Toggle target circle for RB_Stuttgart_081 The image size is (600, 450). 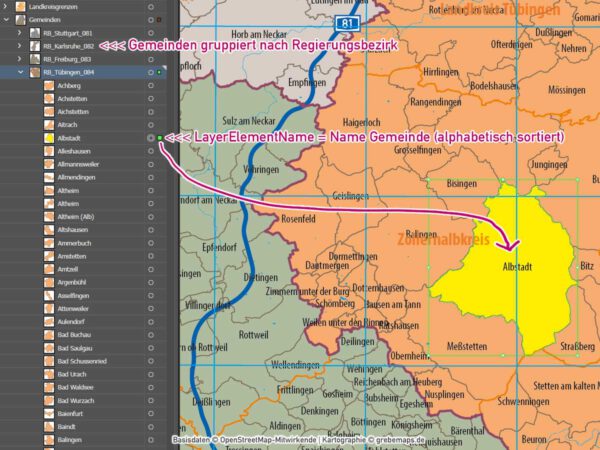pos(151,33)
